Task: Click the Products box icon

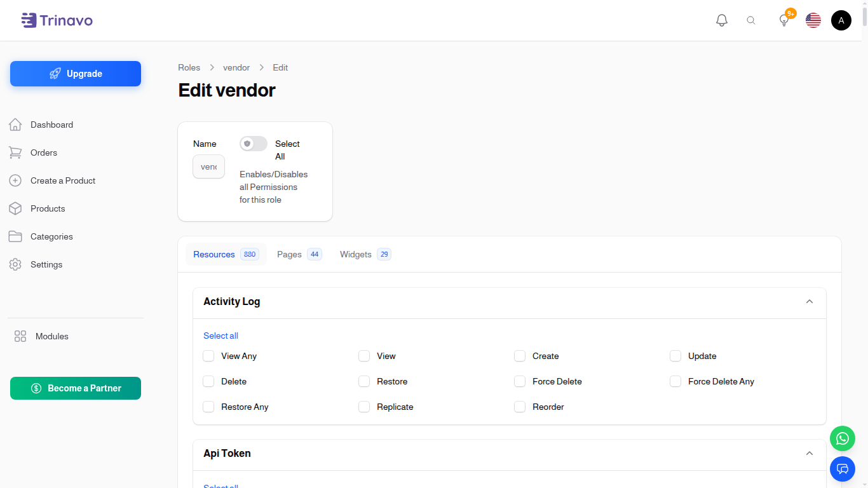Action: click(x=15, y=208)
